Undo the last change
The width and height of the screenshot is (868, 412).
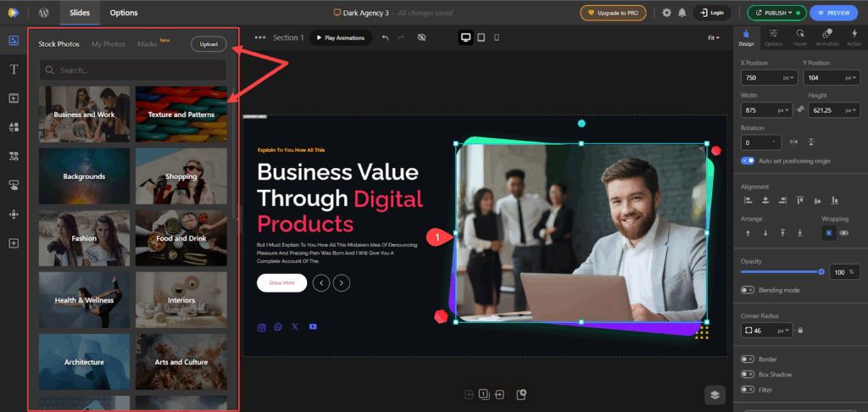[386, 37]
